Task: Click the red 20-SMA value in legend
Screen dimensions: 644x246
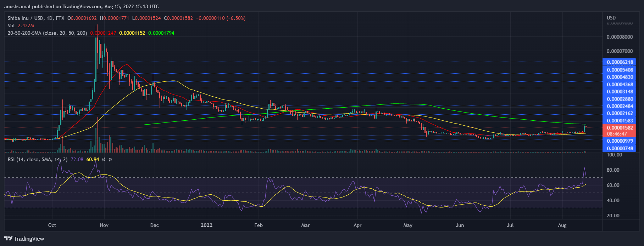Action: pyautogui.click(x=103, y=33)
